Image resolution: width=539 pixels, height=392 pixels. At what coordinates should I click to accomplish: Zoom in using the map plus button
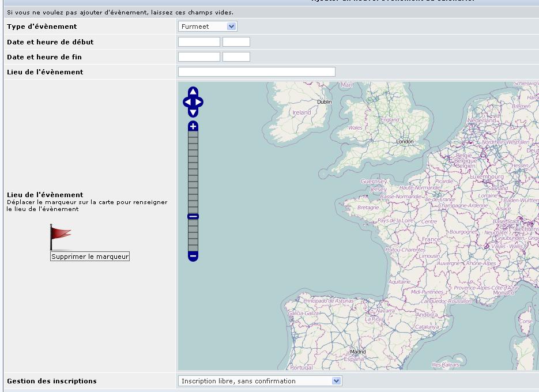tap(193, 126)
